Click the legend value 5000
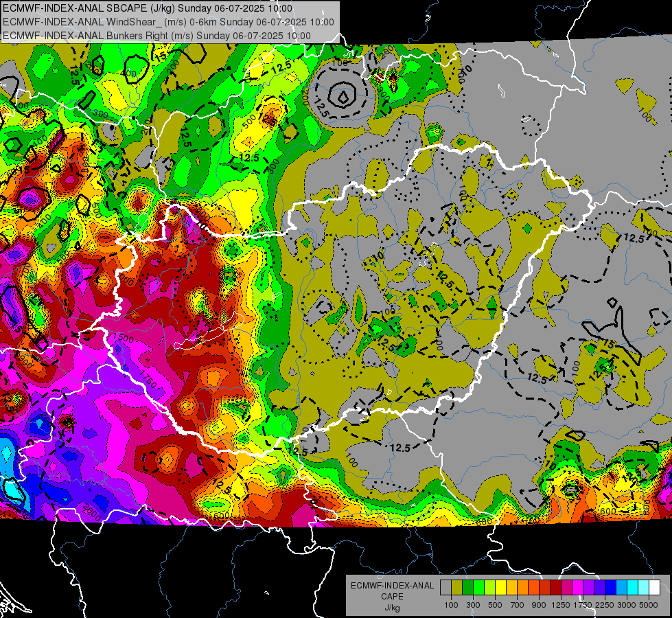The height and width of the screenshot is (618, 672). (649, 605)
